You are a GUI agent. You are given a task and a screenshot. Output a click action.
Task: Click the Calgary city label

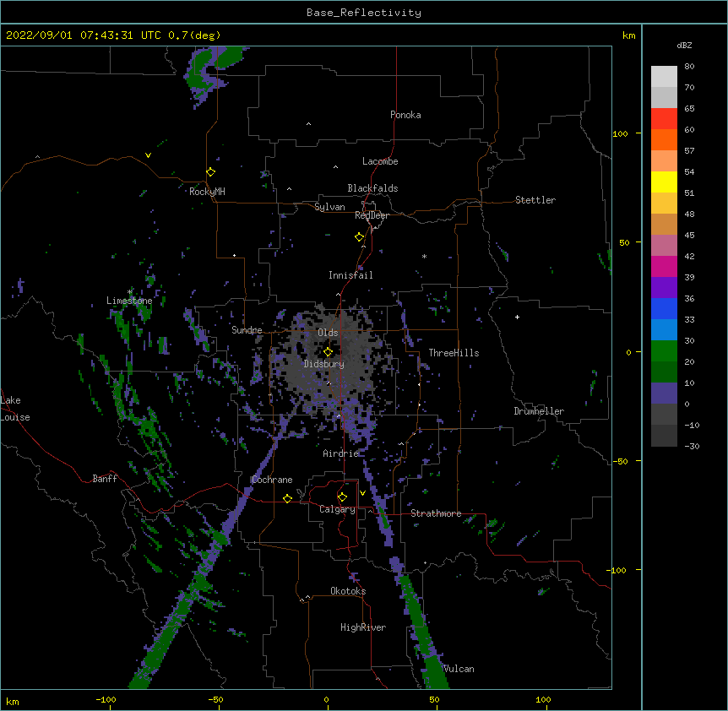click(338, 509)
